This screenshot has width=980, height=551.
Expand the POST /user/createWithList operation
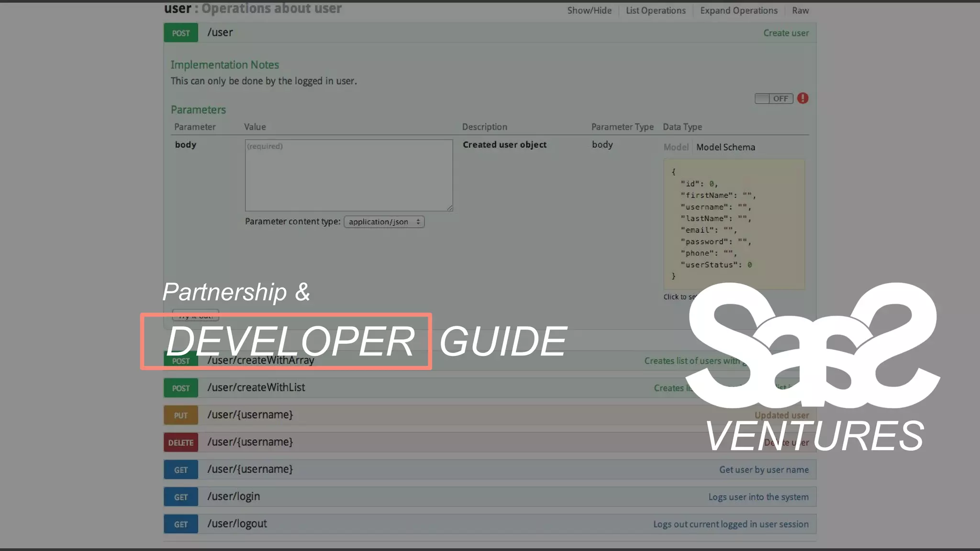(x=256, y=387)
